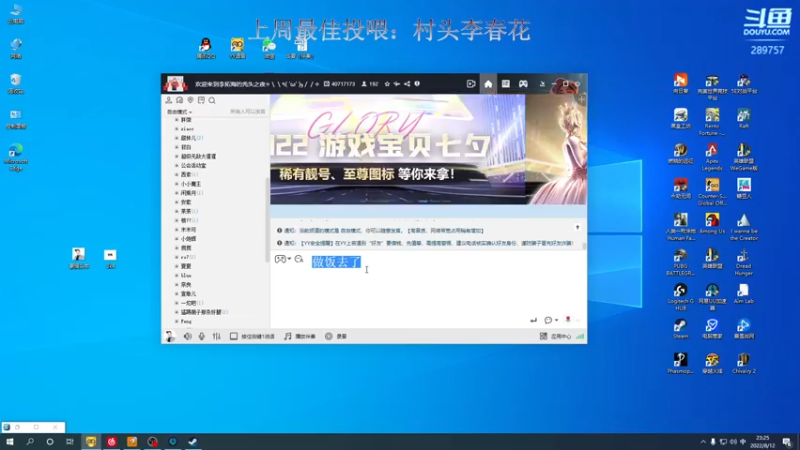800x450 pixels.
Task: Mute the speaker in YY bottom bar
Action: click(188, 336)
